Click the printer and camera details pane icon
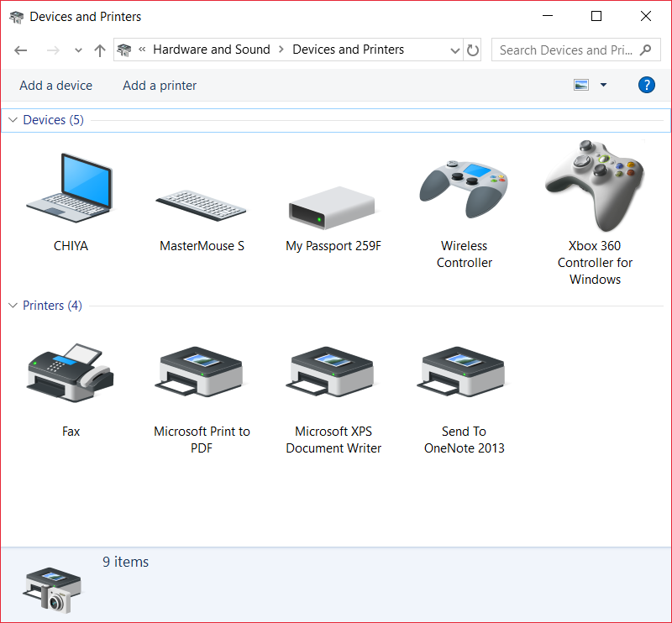This screenshot has width=672, height=623. [52, 590]
